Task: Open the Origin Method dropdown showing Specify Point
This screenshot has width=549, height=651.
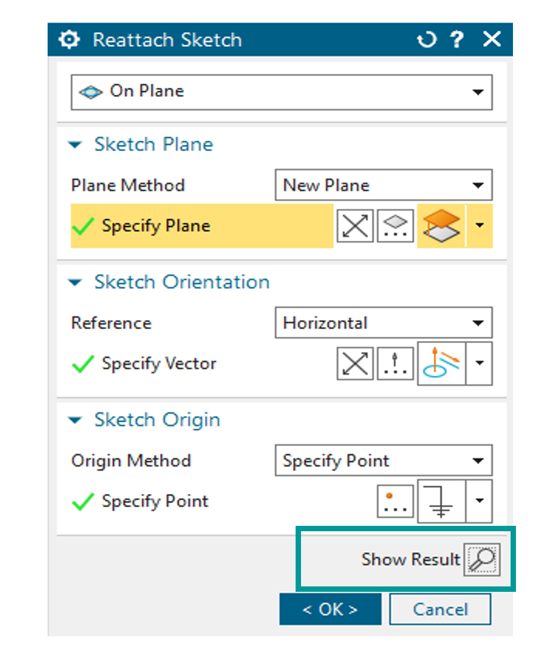Action: pyautogui.click(x=384, y=460)
